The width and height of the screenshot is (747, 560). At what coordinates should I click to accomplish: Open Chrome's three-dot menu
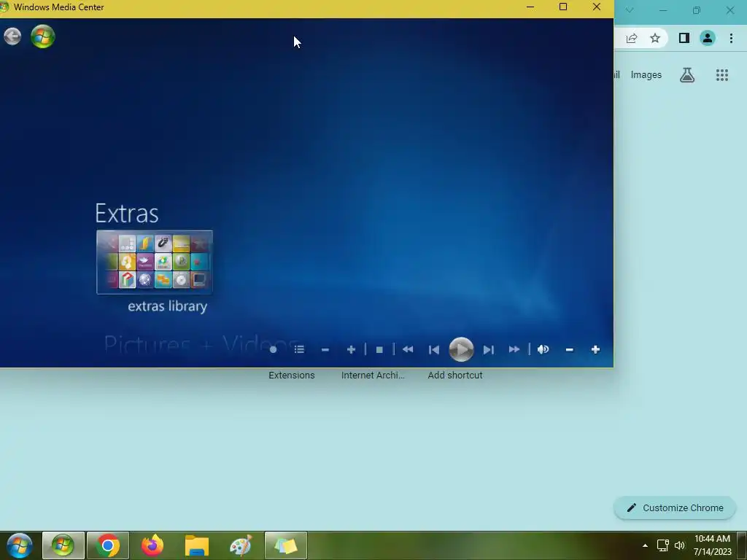coord(731,38)
